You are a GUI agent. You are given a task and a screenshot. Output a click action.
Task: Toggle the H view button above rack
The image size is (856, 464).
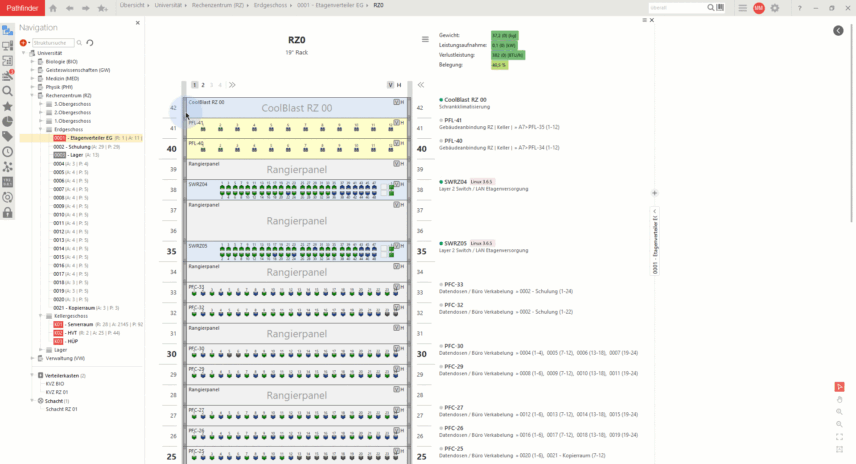point(399,85)
